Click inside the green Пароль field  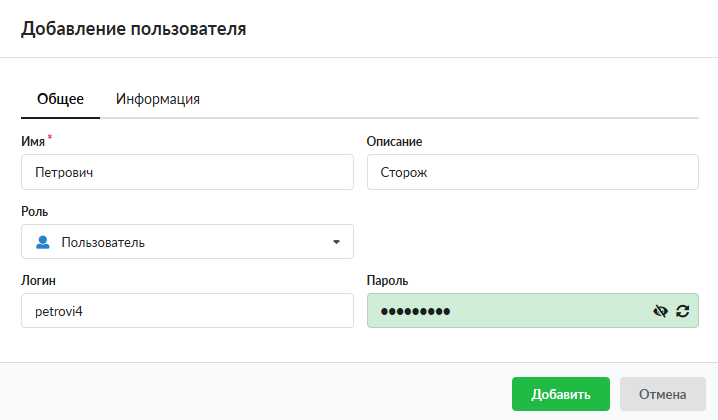[x=500, y=311]
